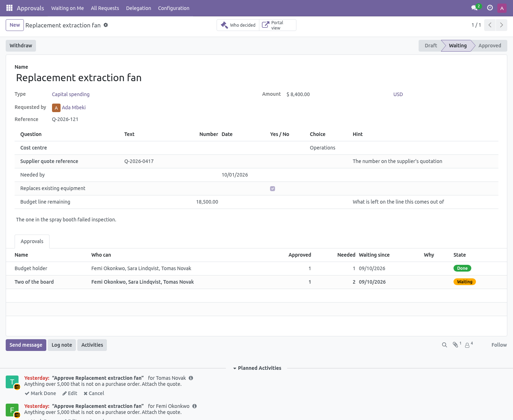Select the Draft status stage
The image size is (513, 420).
pos(430,46)
